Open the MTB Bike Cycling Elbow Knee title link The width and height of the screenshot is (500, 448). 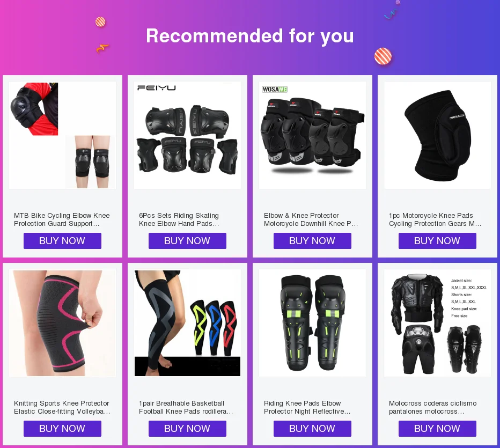[62, 219]
